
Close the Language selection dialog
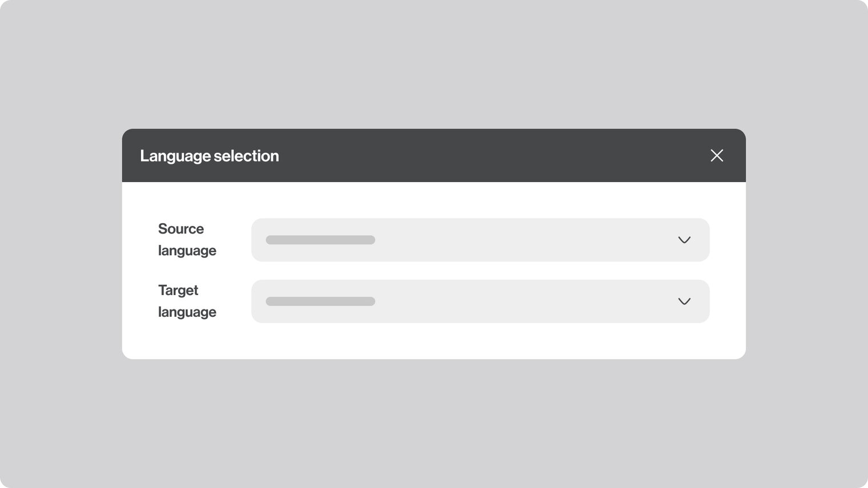717,155
